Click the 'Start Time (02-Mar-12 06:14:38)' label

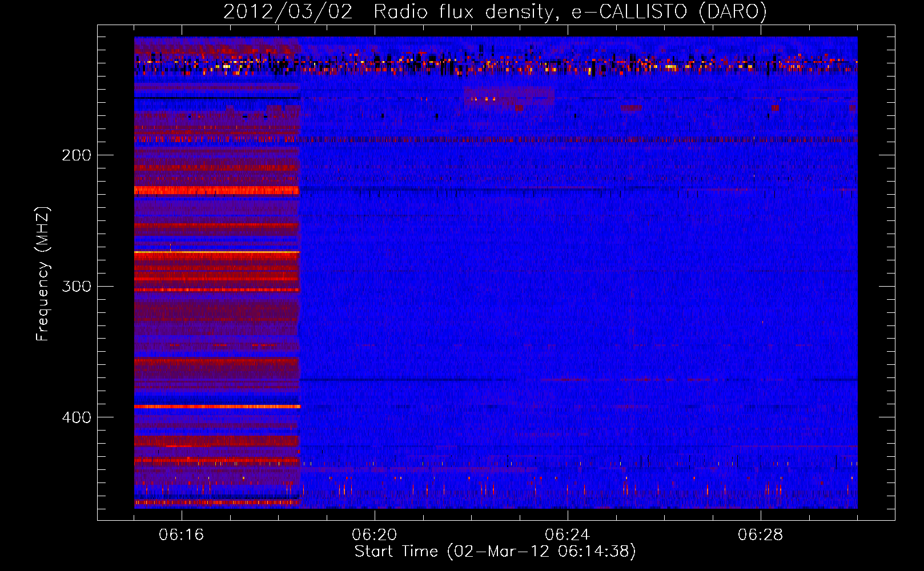click(495, 552)
